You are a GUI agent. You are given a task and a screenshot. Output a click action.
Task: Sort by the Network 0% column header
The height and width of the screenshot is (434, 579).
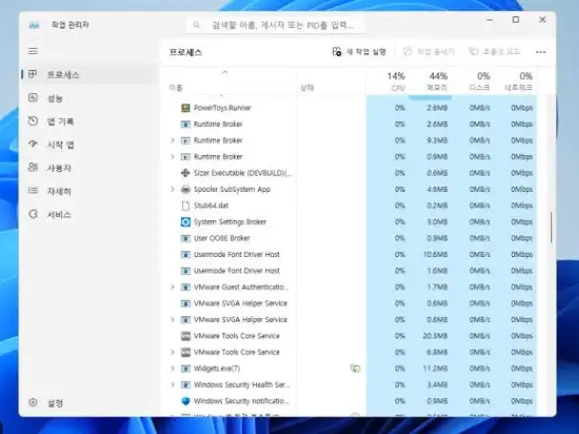click(x=515, y=82)
